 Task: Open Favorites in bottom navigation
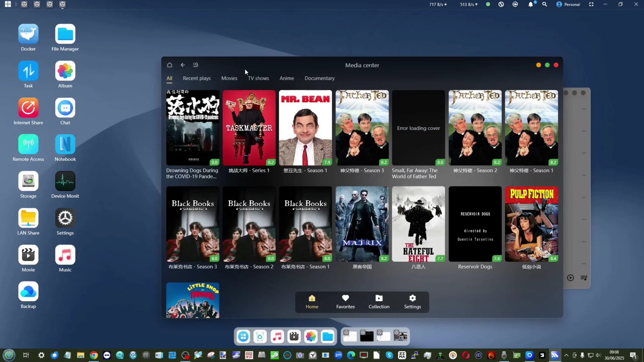345,302
